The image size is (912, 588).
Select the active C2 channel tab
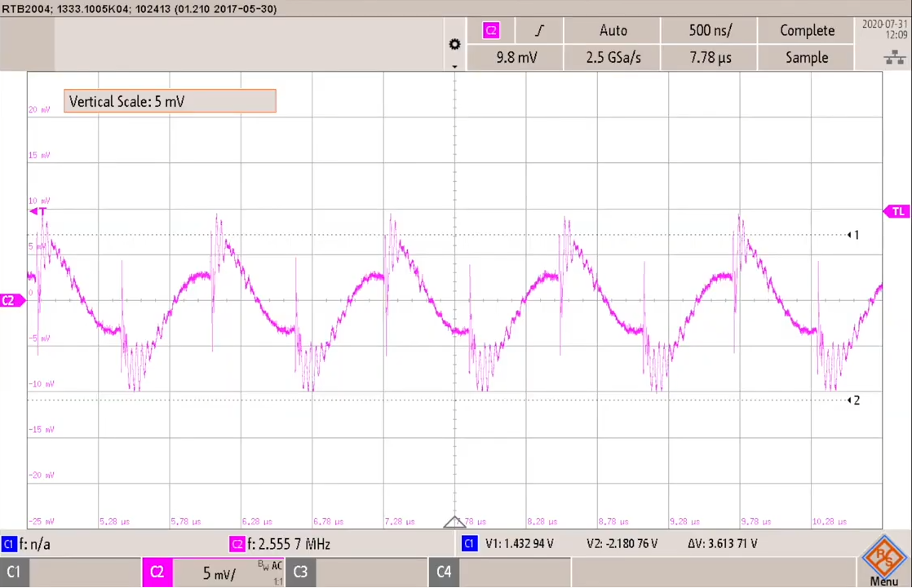click(x=157, y=573)
